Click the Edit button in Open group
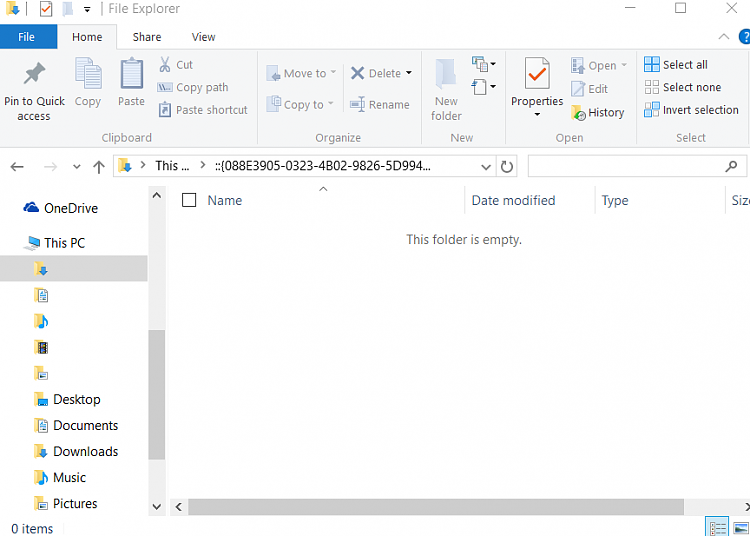Screen dimensions: 750x536 coord(589,89)
